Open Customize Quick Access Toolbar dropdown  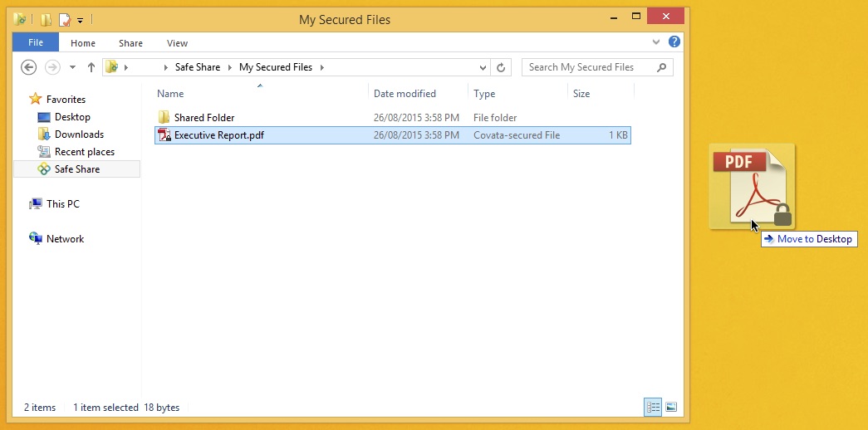[x=80, y=19]
